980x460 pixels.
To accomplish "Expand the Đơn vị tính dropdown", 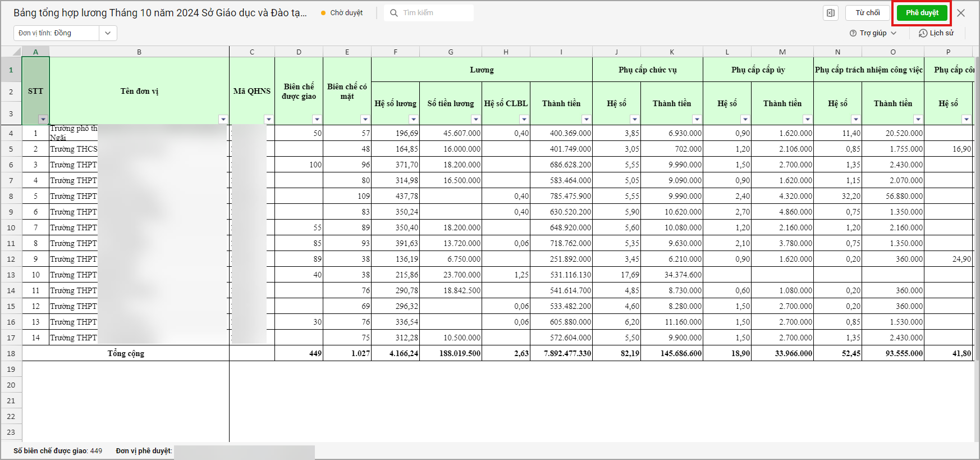I will pyautogui.click(x=108, y=33).
